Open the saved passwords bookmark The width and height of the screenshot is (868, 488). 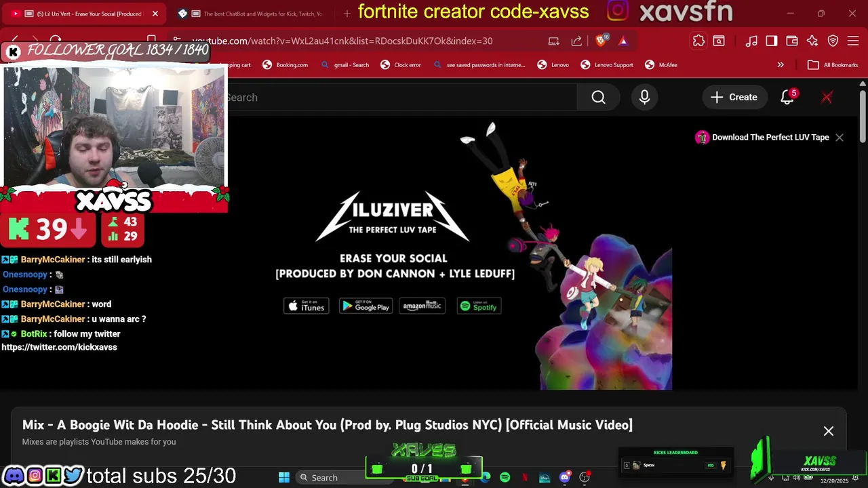click(x=478, y=65)
